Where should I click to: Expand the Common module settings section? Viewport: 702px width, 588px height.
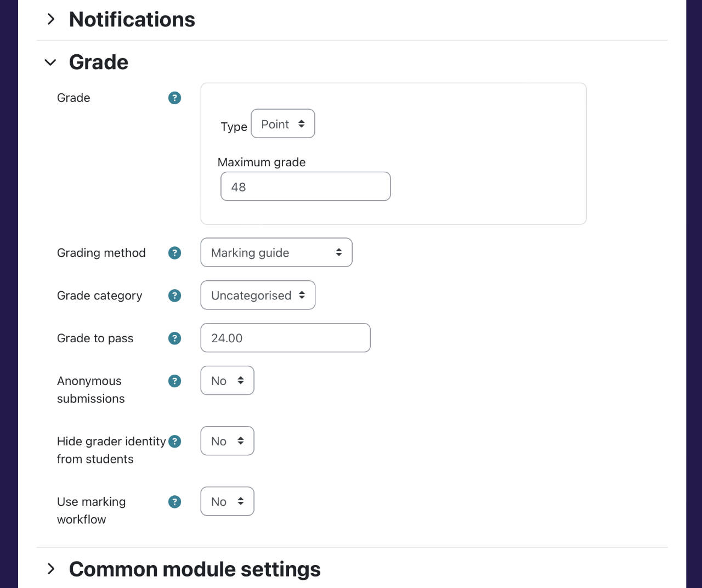tap(51, 569)
